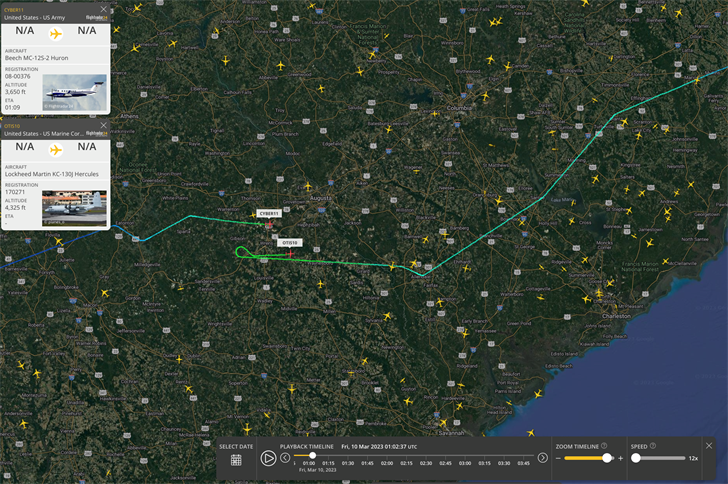
Task: Close the playback control bar
Action: pos(709,446)
